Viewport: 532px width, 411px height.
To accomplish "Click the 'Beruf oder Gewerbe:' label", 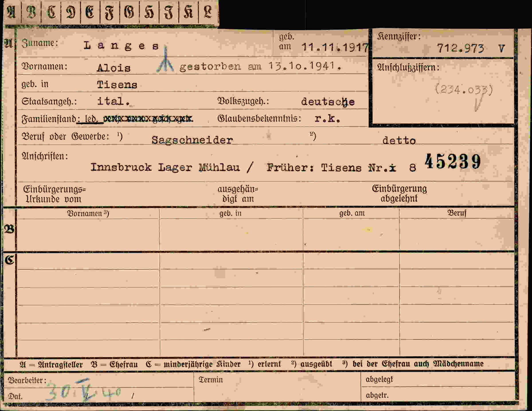I will coord(66,136).
